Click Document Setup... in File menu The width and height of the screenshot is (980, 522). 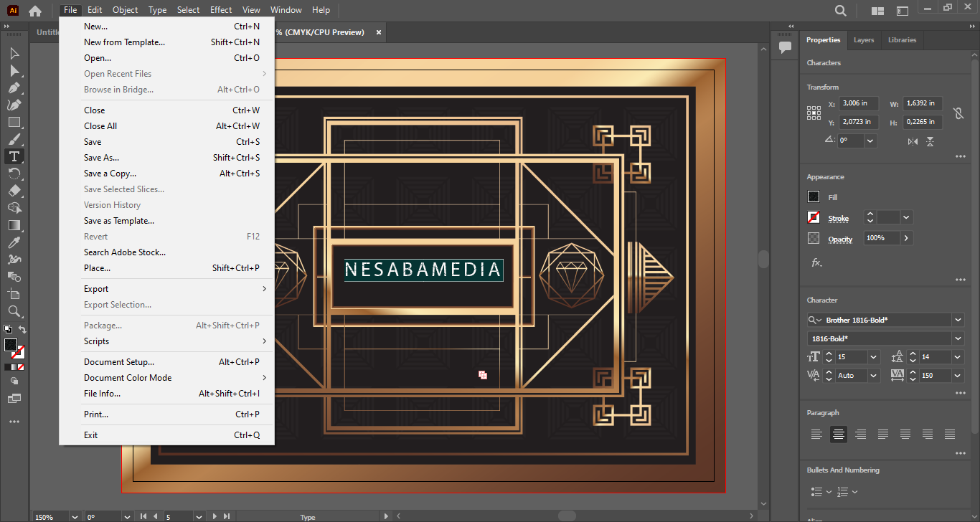119,362
